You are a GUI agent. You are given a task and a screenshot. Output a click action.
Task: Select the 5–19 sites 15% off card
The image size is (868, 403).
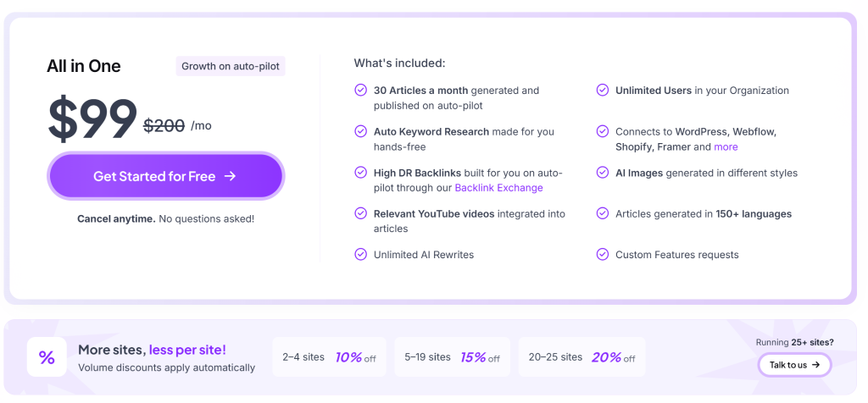click(453, 357)
